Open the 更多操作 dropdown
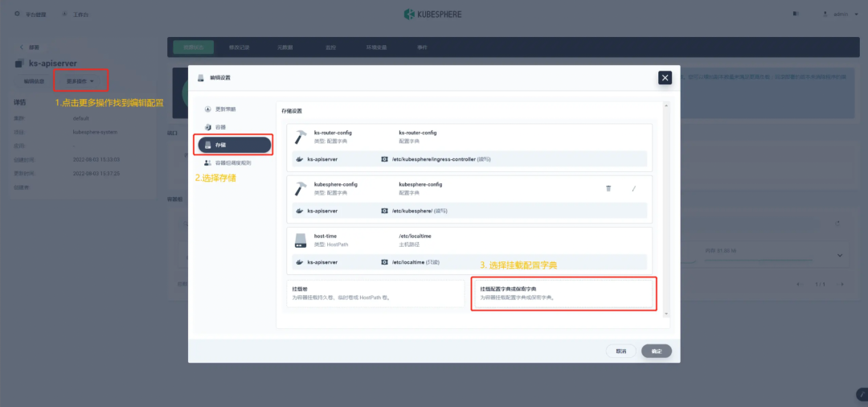868x407 pixels. (80, 81)
